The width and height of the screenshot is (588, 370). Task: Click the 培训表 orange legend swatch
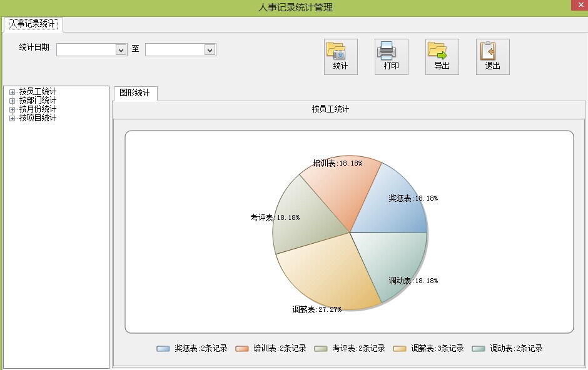click(241, 349)
